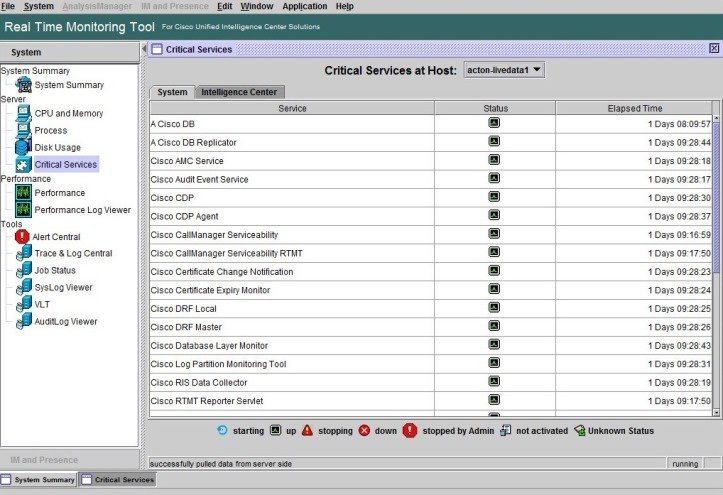The image size is (723, 495).
Task: Click status icon for Cisco DRF Master
Action: [x=494, y=326]
